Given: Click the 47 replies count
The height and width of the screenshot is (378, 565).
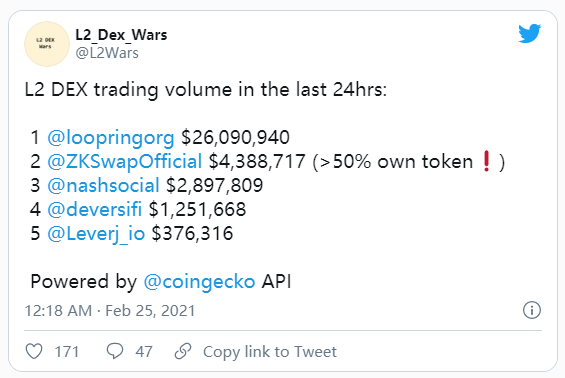Looking at the screenshot, I should [144, 352].
